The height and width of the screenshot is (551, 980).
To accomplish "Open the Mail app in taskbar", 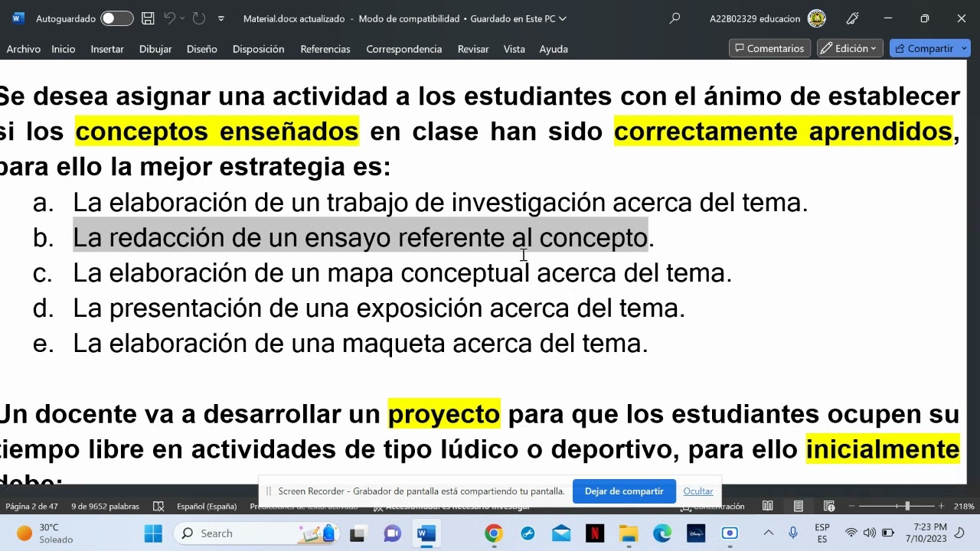I will [x=561, y=533].
